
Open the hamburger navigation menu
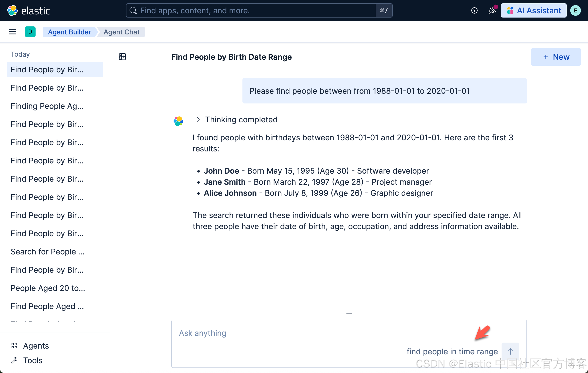[12, 32]
